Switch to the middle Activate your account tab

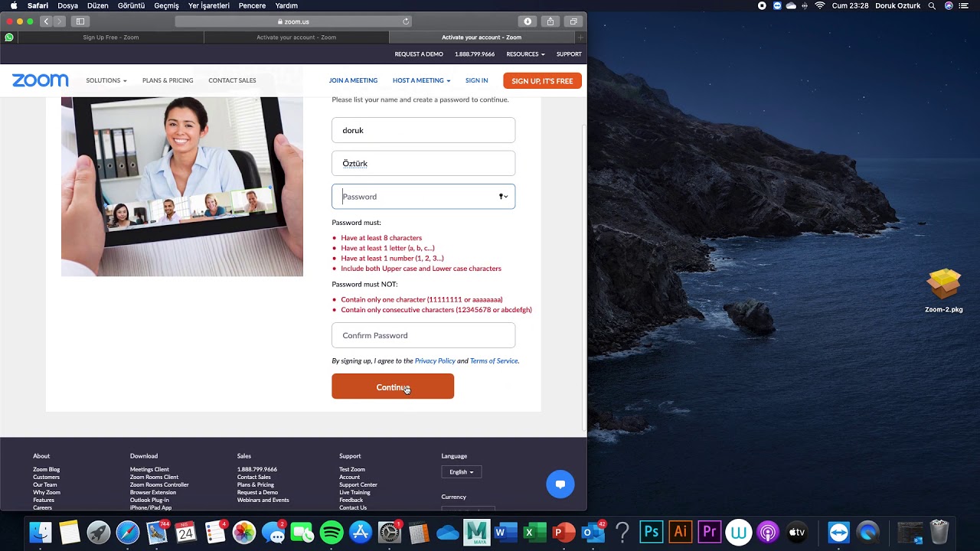[x=296, y=37]
